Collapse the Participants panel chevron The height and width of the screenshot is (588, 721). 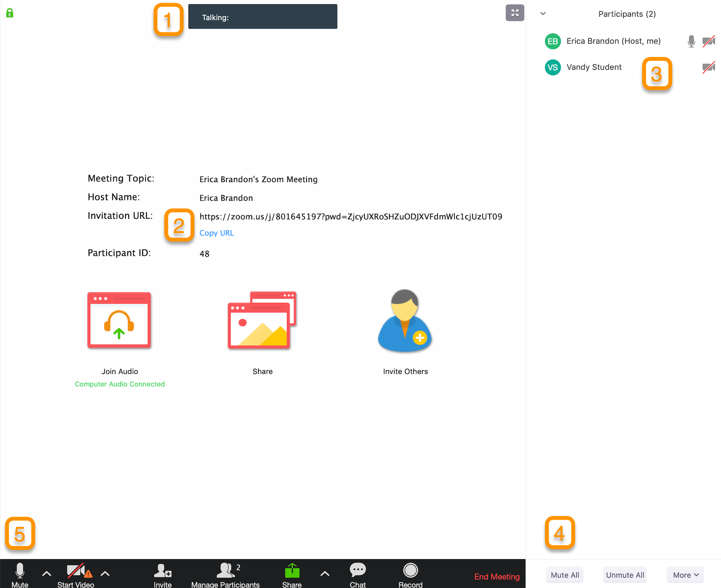[543, 14]
